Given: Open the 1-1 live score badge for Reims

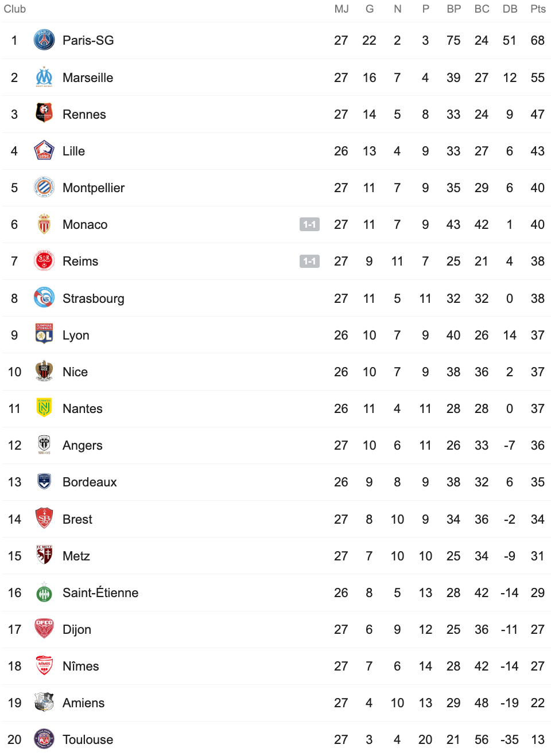Looking at the screenshot, I should [x=309, y=261].
